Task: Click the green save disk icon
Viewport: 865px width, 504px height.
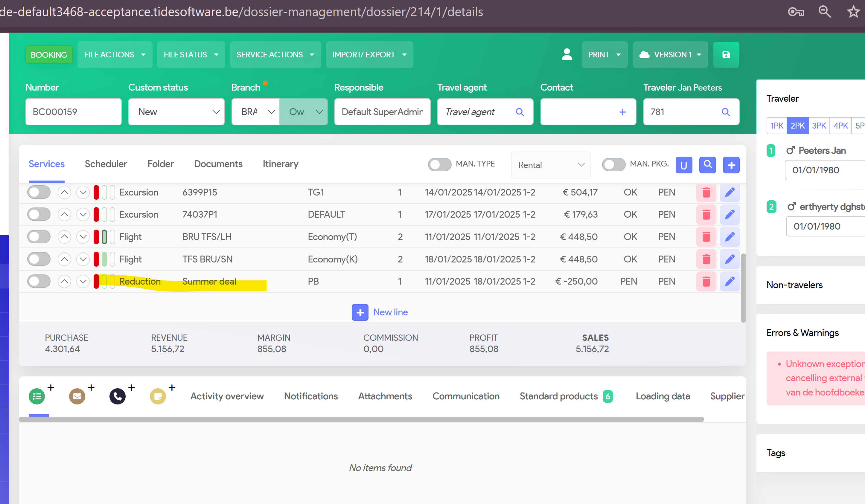Action: pyautogui.click(x=726, y=55)
